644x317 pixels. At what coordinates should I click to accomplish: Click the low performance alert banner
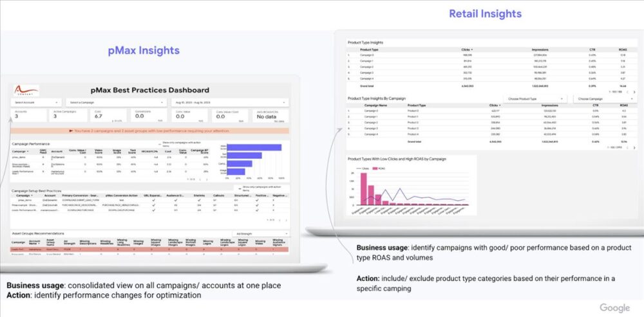(x=150, y=131)
